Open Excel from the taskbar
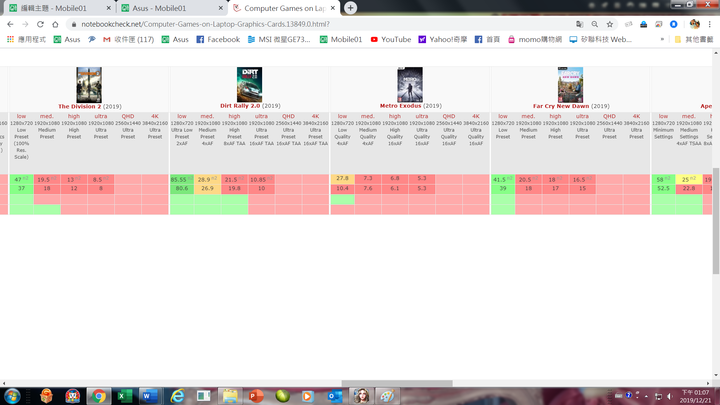 coord(124,396)
